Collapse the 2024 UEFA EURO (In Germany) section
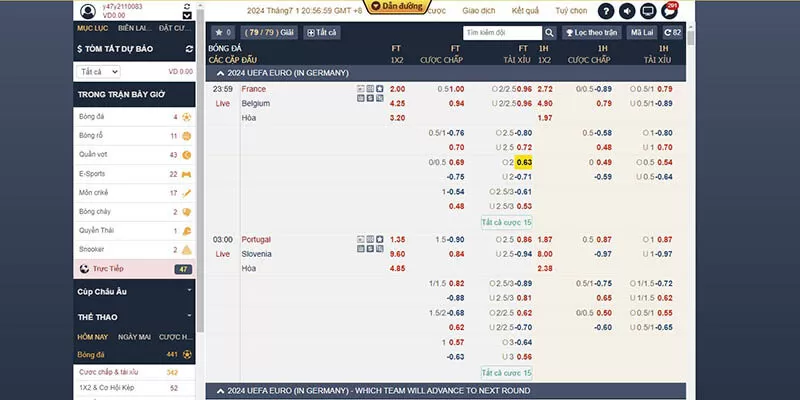 click(220, 73)
